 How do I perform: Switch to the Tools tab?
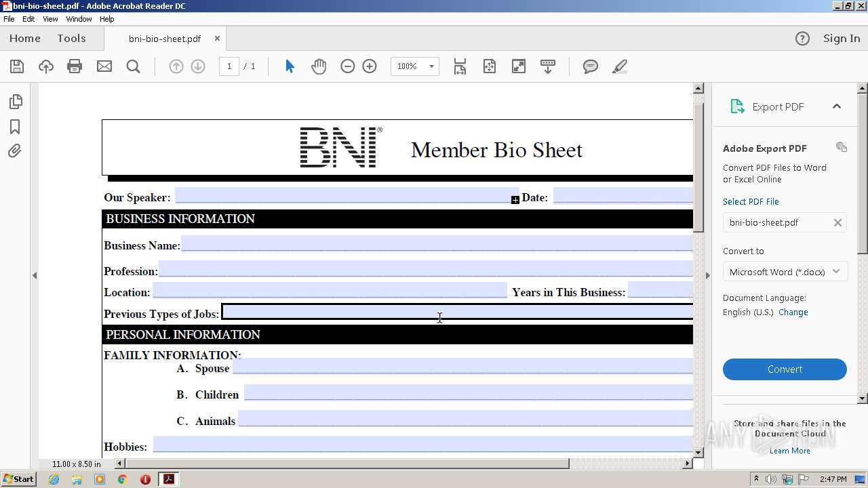coord(71,39)
